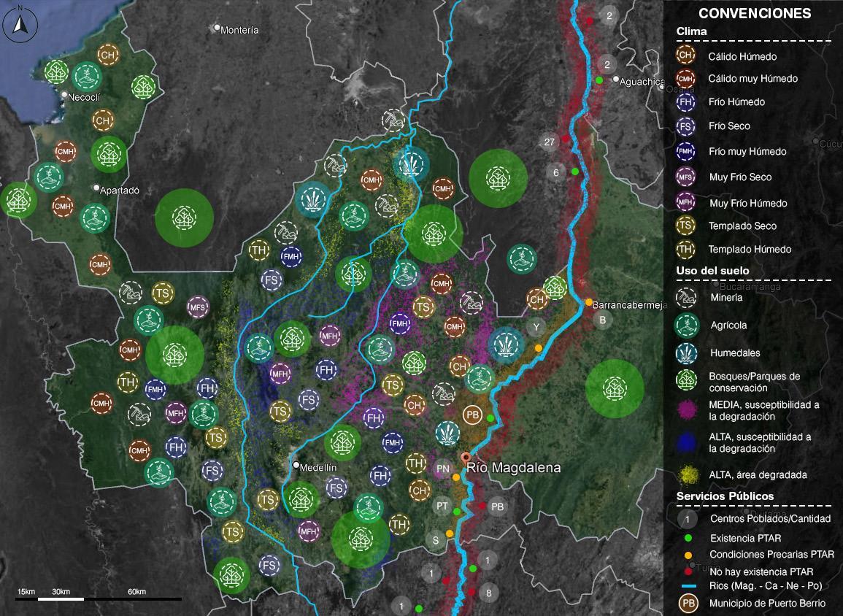The height and width of the screenshot is (616, 843).
Task: Click the red Río Magdalena location pin
Action: 466,459
